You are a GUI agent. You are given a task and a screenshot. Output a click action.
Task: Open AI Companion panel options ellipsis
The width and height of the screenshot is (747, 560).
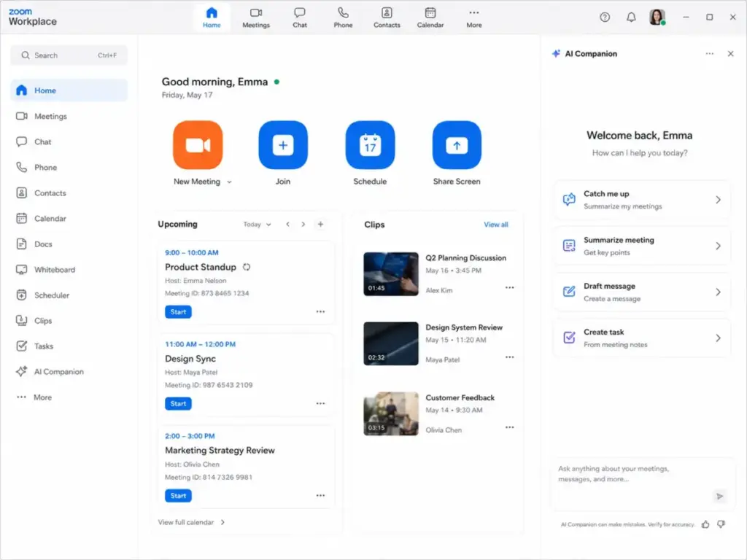[709, 54]
